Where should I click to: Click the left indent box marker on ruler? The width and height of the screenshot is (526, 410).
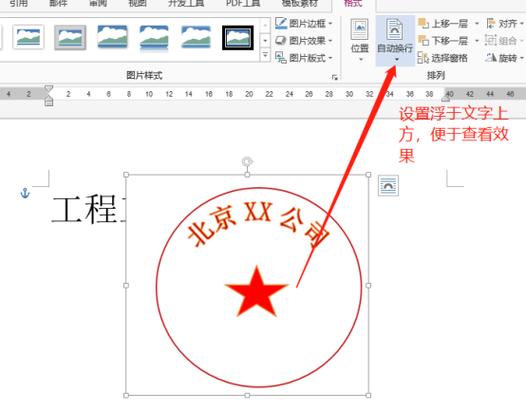pyautogui.click(x=49, y=103)
